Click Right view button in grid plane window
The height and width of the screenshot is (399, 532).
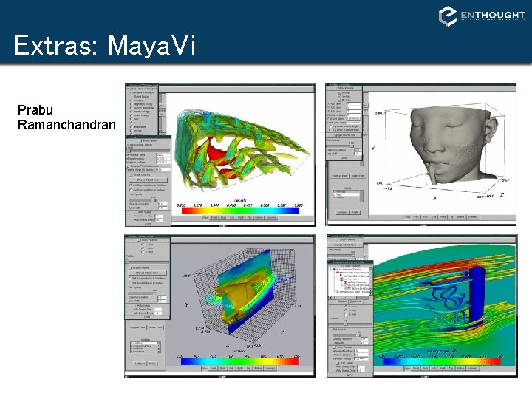[240, 368]
